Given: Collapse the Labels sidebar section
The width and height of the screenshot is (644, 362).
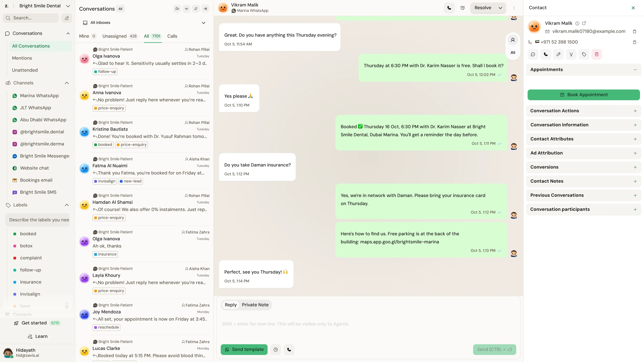Looking at the screenshot, I should [x=67, y=205].
